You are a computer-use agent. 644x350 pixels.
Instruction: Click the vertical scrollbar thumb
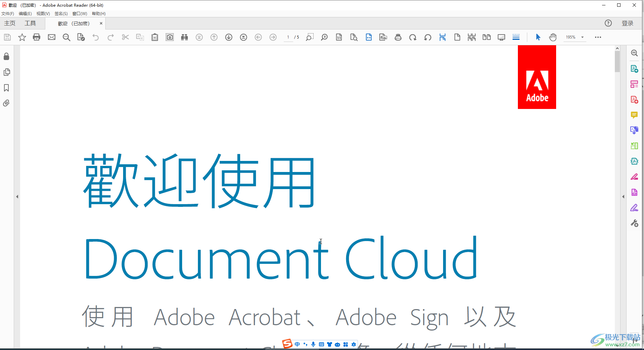pyautogui.click(x=617, y=62)
